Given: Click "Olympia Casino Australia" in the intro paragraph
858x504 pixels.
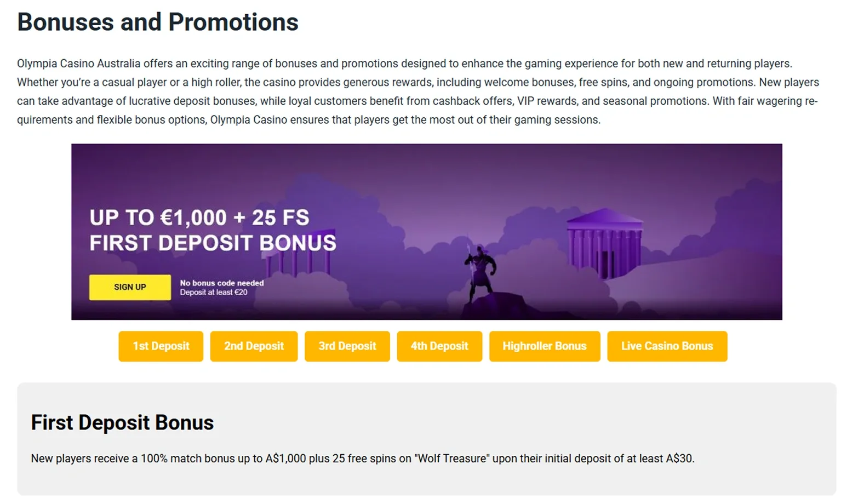Looking at the screenshot, I should tap(78, 64).
